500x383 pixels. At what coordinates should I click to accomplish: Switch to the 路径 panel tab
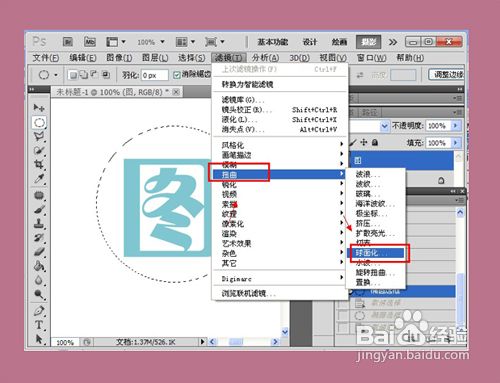pyautogui.click(x=370, y=113)
